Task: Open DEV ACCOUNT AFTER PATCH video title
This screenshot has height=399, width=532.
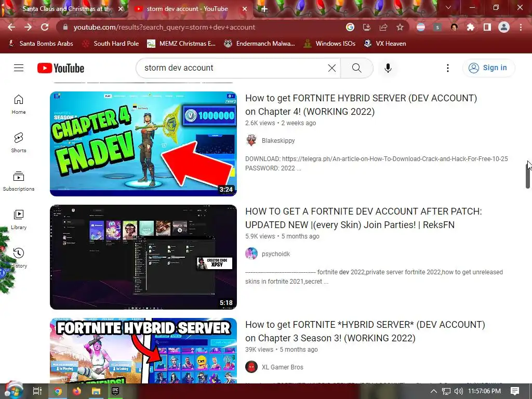Action: tap(363, 218)
